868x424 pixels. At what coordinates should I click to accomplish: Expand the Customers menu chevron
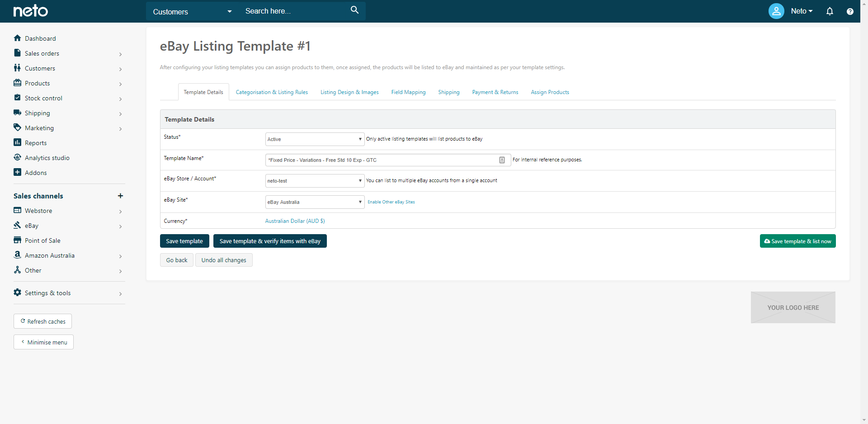[120, 69]
